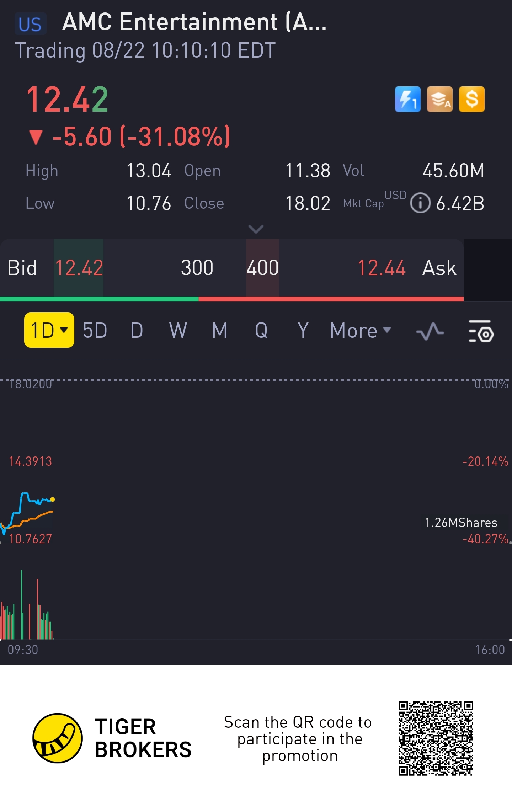
Task: Tap the ask price 12.44
Action: click(381, 268)
